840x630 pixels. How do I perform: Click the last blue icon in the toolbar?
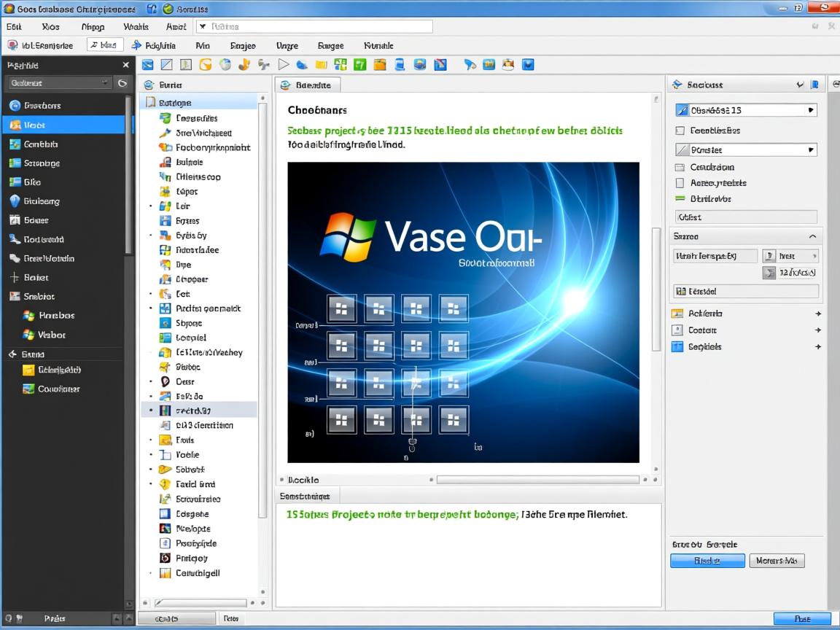[528, 65]
